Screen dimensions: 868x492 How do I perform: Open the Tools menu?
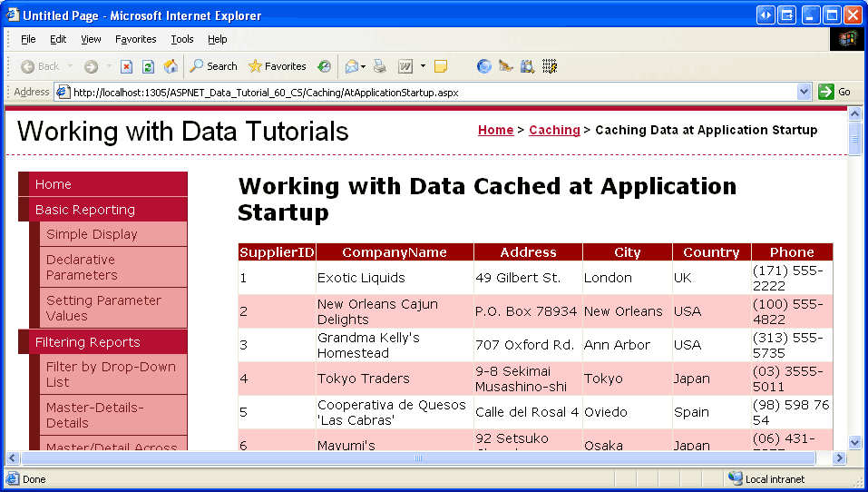(182, 39)
